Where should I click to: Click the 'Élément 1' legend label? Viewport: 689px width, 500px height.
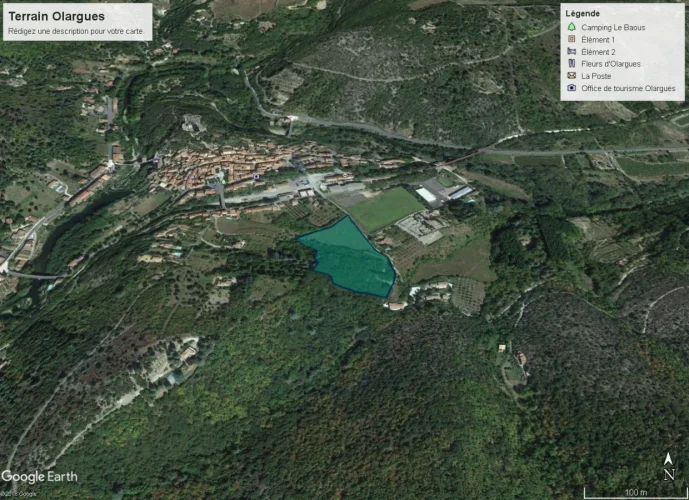[x=598, y=39]
